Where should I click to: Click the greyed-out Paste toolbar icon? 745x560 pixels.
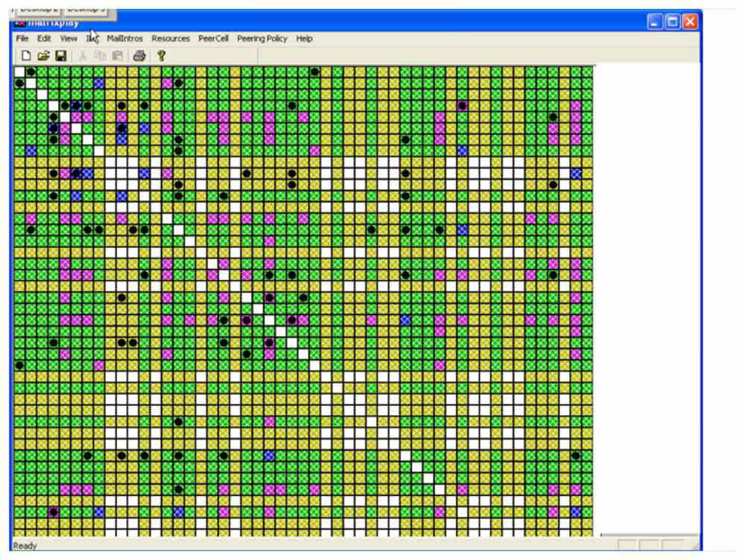click(x=118, y=56)
